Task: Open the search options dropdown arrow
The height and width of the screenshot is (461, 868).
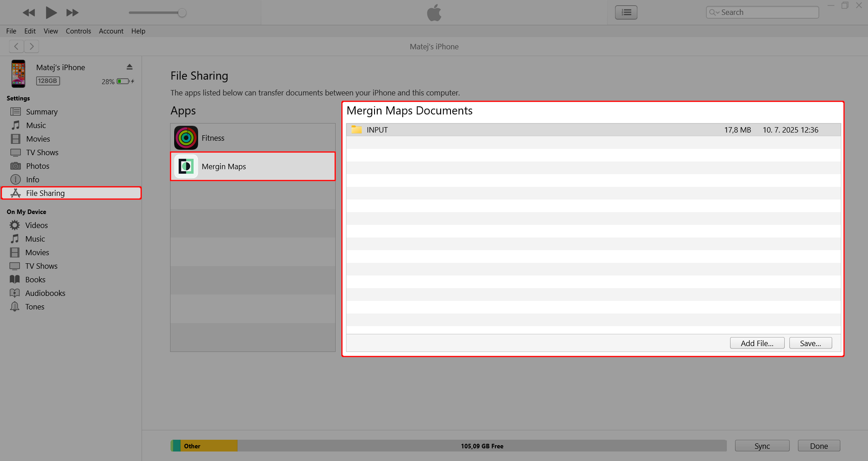Action: tap(718, 12)
